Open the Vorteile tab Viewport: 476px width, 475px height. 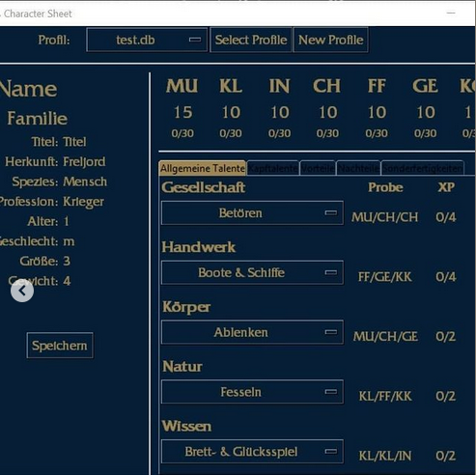[x=318, y=168]
